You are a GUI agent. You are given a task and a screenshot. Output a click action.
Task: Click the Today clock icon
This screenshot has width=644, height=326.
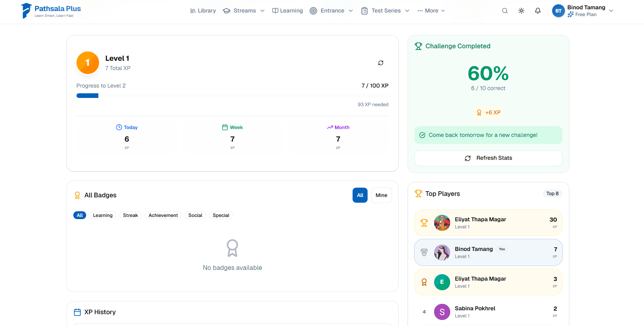point(119,127)
